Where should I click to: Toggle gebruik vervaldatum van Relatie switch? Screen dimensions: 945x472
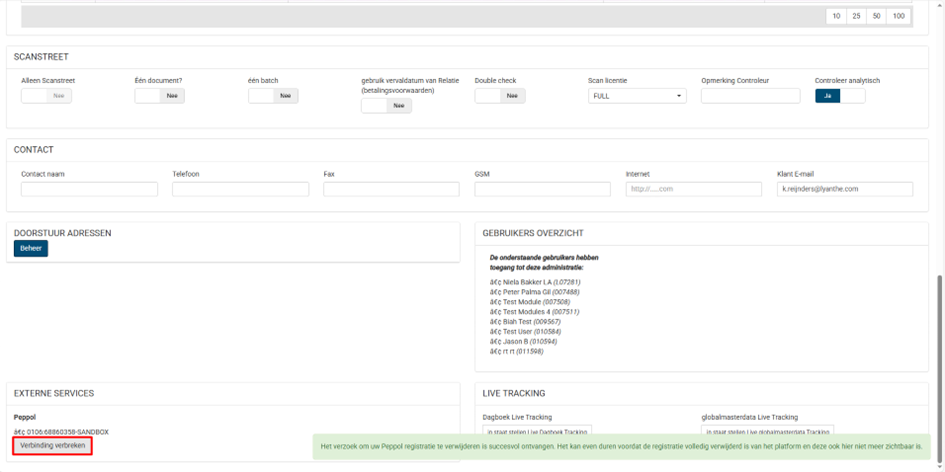click(386, 106)
